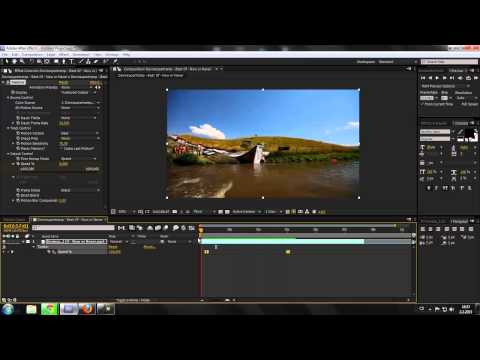The width and height of the screenshot is (480, 360).
Task: Click Toggle Switches / Modes button
Action: 133,300
